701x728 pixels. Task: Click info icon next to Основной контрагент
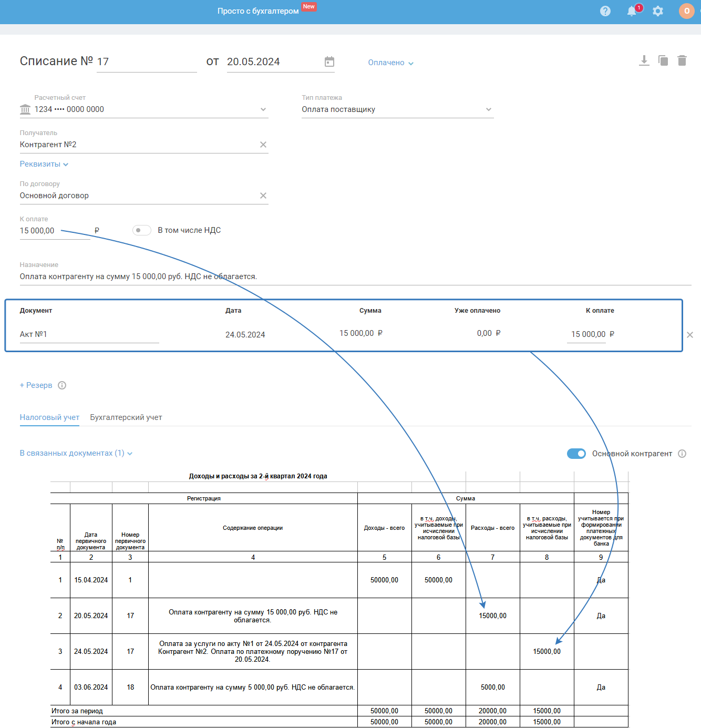[x=682, y=454]
